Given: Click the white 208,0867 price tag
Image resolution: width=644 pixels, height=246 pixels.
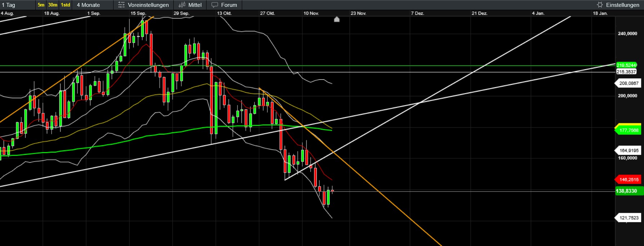Looking at the screenshot, I should click(x=629, y=83).
